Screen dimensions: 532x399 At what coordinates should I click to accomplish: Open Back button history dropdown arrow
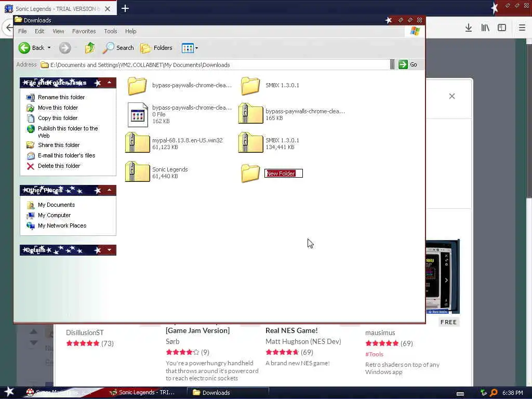tap(49, 48)
